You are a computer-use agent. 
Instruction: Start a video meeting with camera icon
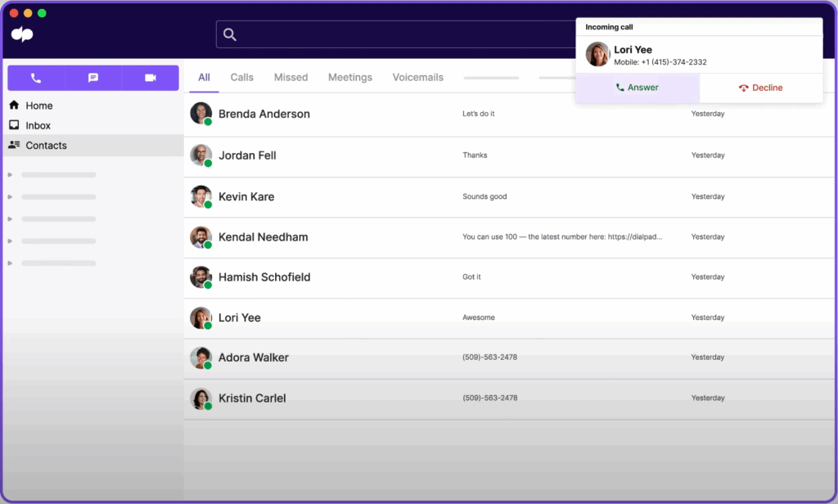[151, 78]
